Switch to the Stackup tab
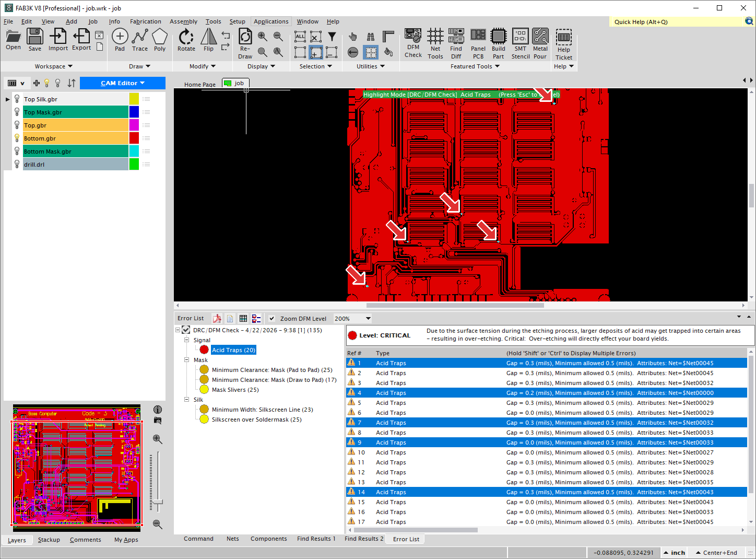 (49, 540)
